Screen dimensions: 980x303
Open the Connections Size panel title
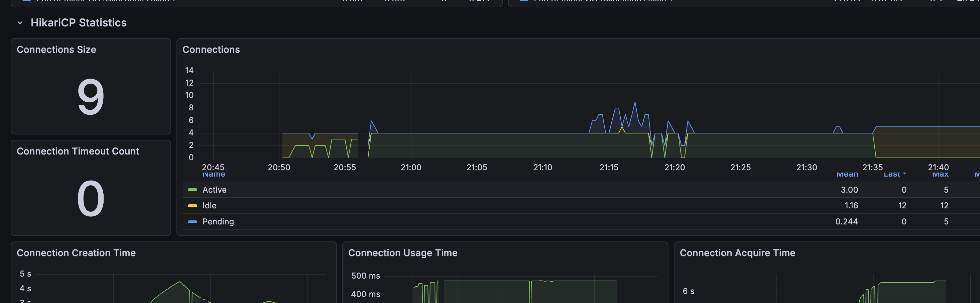56,49
